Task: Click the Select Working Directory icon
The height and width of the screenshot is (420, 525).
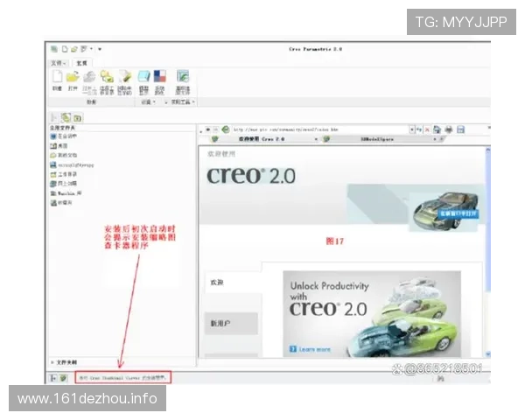Action: [x=106, y=79]
